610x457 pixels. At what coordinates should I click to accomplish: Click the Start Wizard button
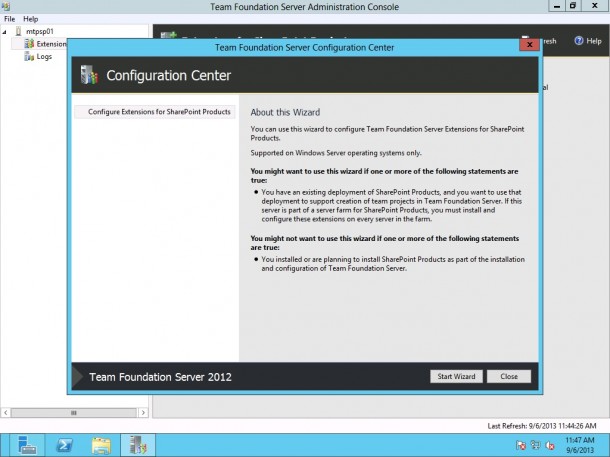click(456, 376)
